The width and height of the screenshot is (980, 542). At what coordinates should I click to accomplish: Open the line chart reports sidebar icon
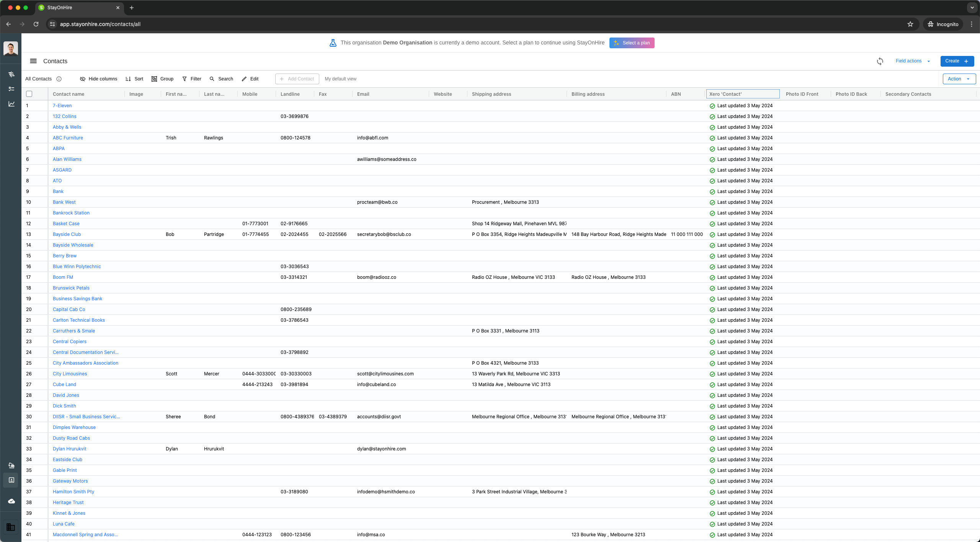tap(11, 104)
